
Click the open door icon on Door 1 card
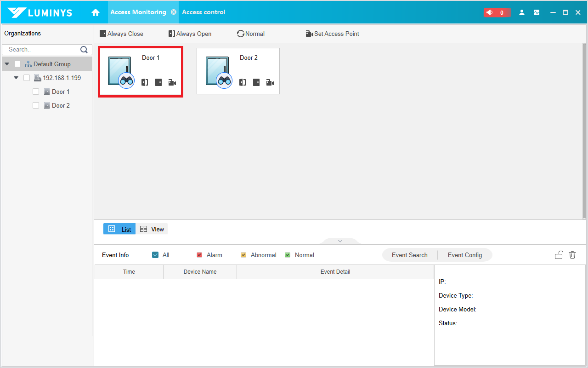coord(145,82)
